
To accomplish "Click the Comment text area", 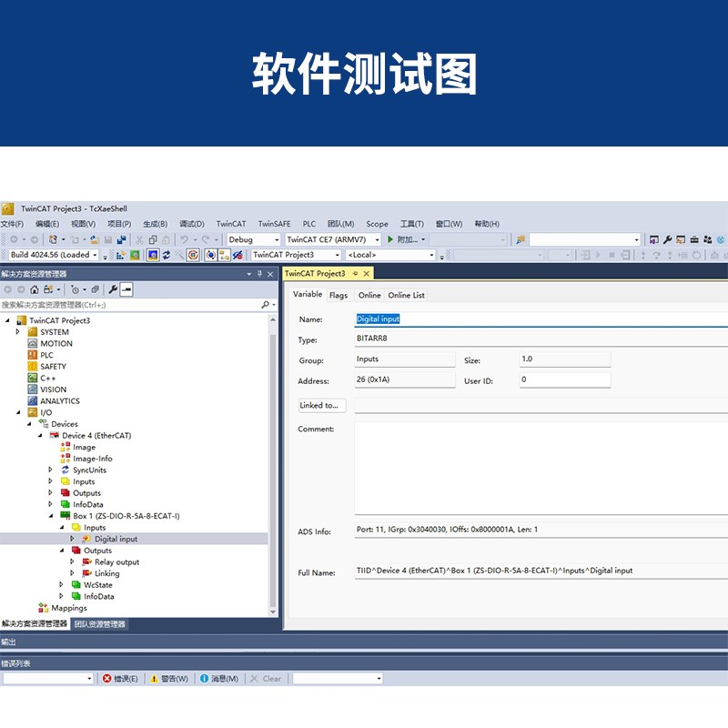I will click(541, 468).
